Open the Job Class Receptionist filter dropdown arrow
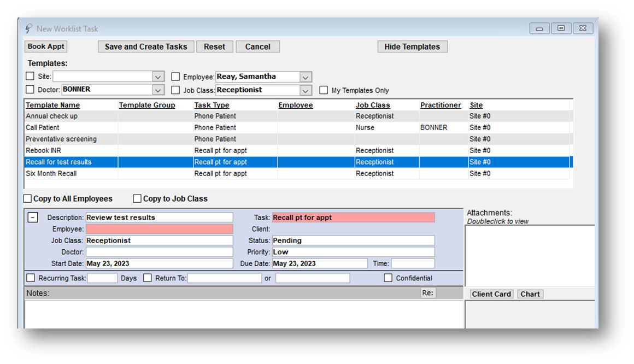 (x=306, y=91)
